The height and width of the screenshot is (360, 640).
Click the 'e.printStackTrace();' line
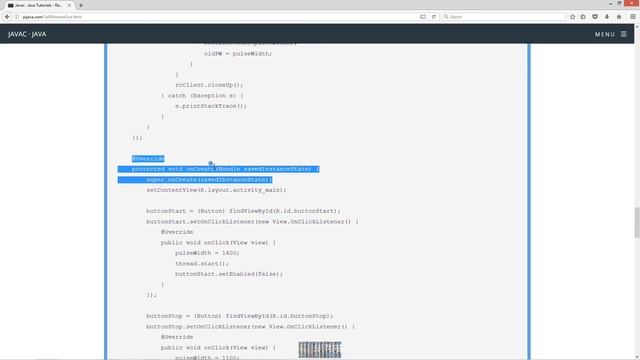[x=211, y=106]
